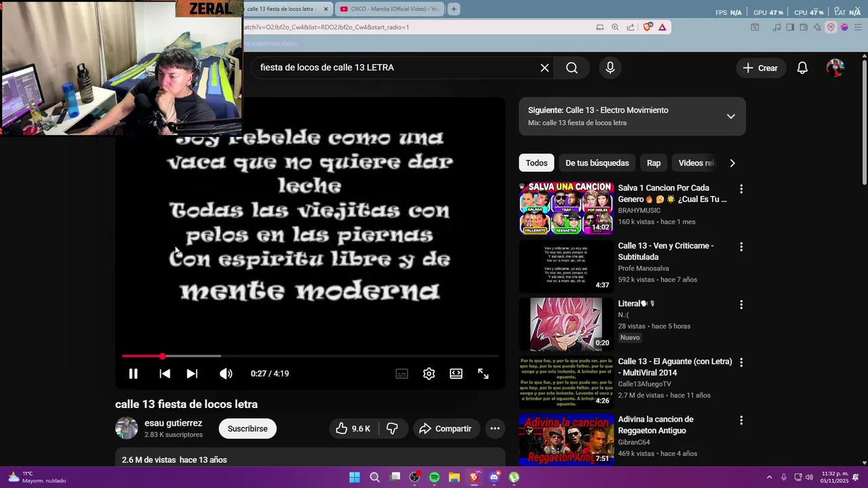Viewport: 868px width, 488px height.
Task: Open esau gutierrez channel name
Action: [x=173, y=423]
